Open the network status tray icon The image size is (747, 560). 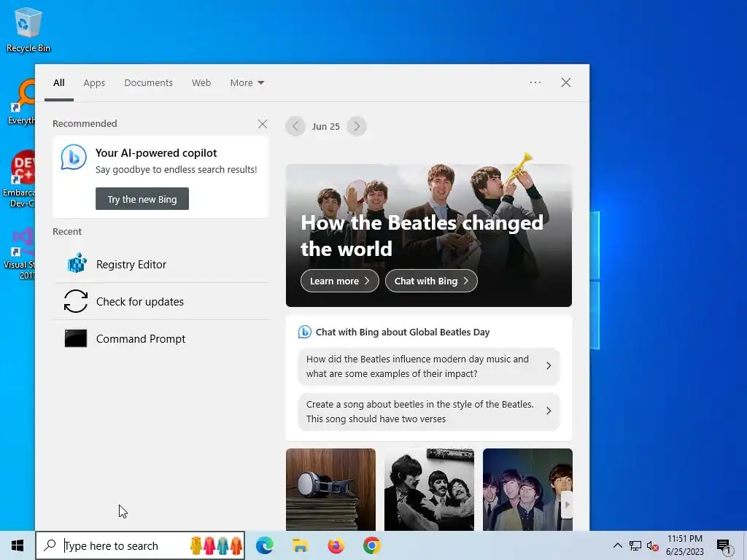(635, 545)
